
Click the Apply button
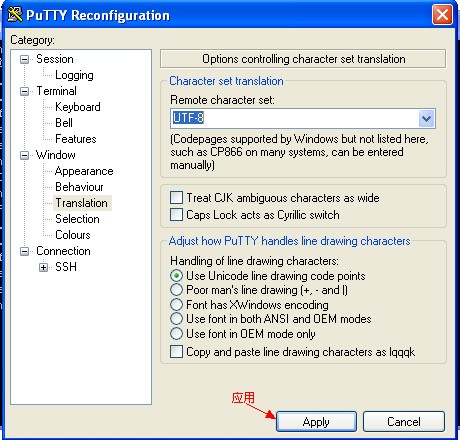pos(316,422)
